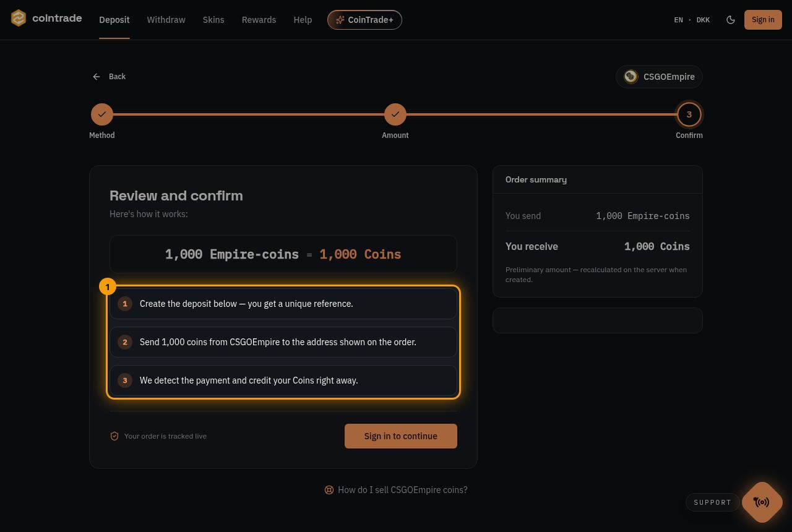The width and height of the screenshot is (792, 532).
Task: Click Your order is tracked live text
Action: (x=165, y=436)
